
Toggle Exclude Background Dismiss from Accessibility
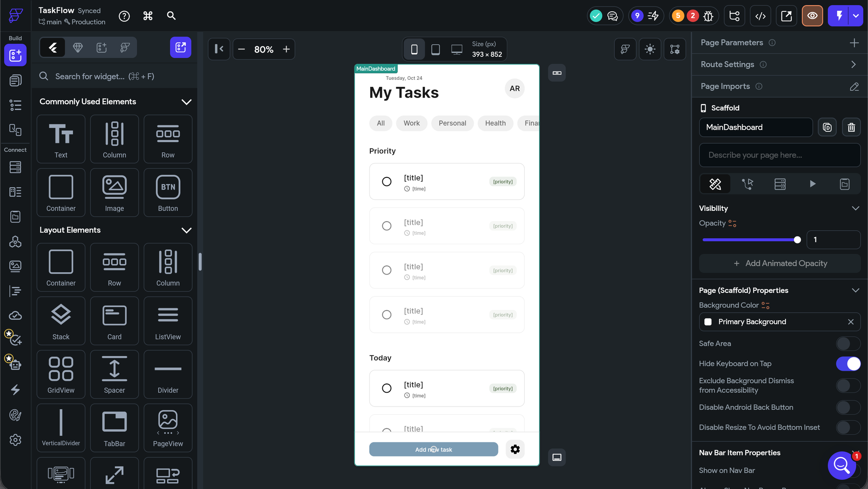pyautogui.click(x=848, y=385)
